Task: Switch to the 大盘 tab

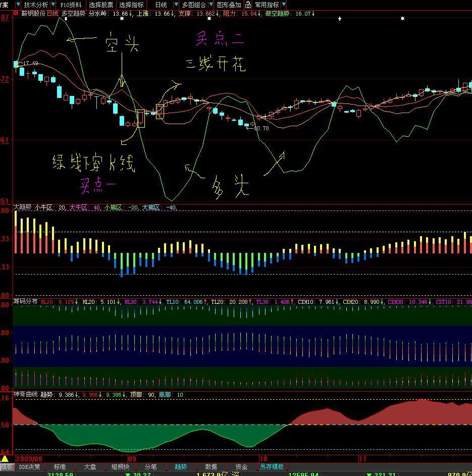Action: 90,466
